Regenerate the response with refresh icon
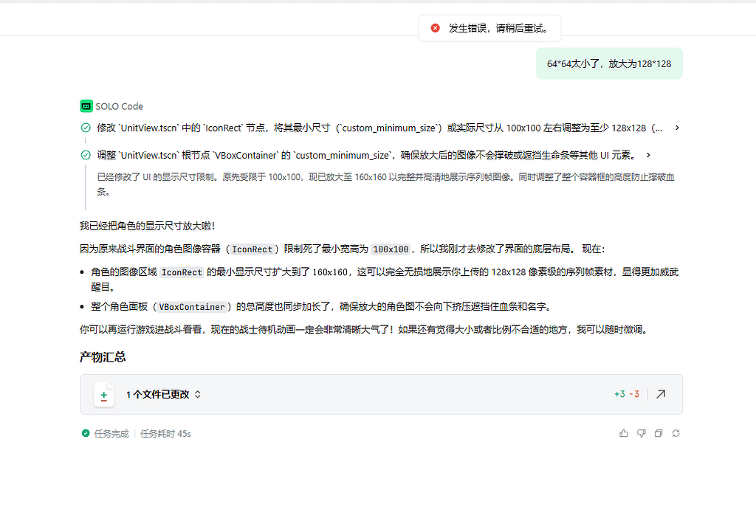Viewport: 756px width, 532px height. pyautogui.click(x=676, y=433)
